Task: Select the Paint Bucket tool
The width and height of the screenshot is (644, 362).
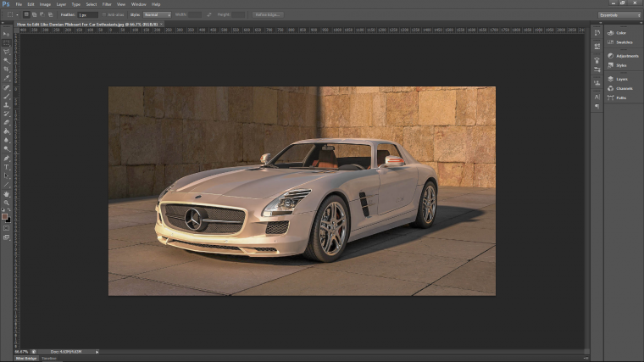Action: point(6,131)
